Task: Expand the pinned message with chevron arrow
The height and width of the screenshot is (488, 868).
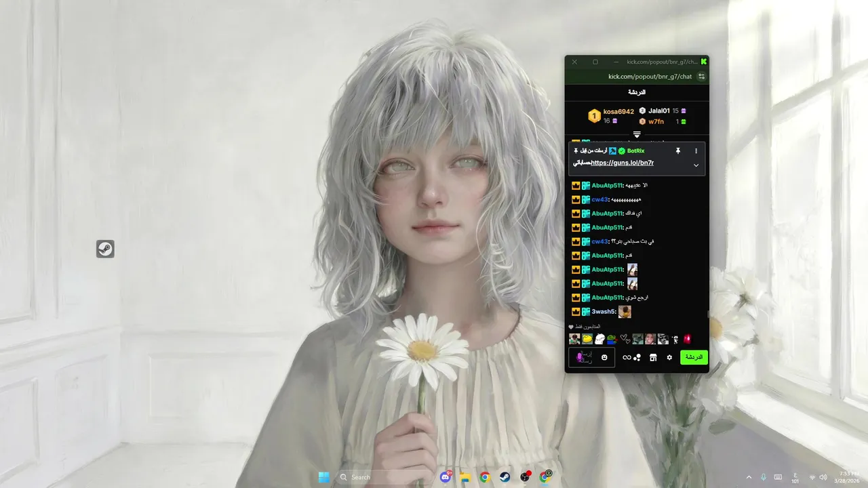Action: [x=696, y=165]
